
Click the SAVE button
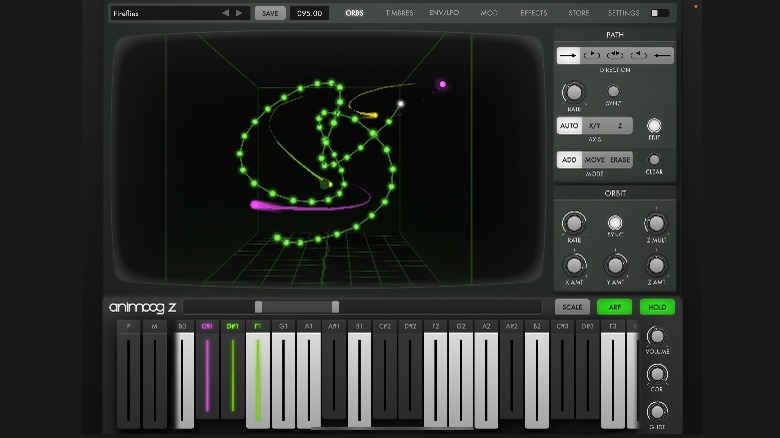(x=270, y=13)
